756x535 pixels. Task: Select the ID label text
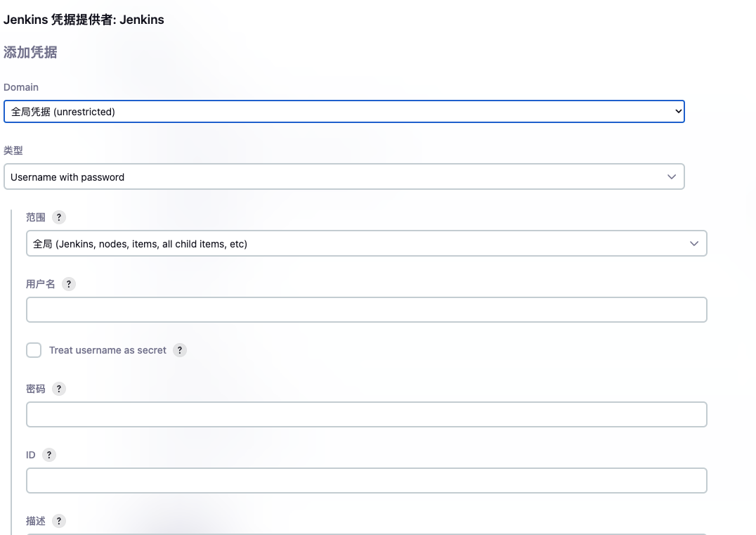(31, 455)
